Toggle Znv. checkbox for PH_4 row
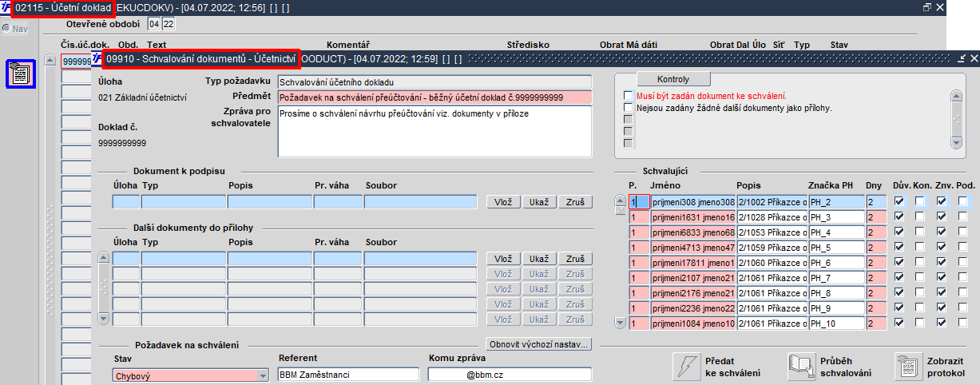The width and height of the screenshot is (980, 385). [942, 232]
